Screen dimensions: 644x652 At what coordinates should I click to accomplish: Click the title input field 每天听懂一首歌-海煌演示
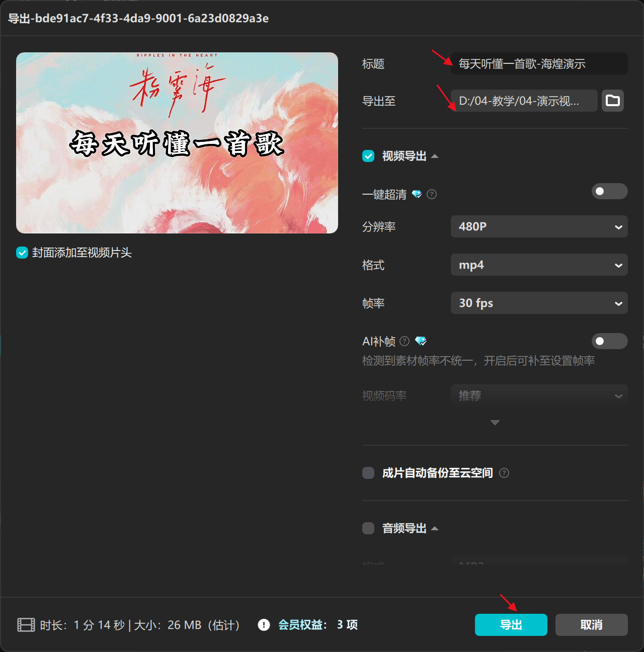point(539,63)
